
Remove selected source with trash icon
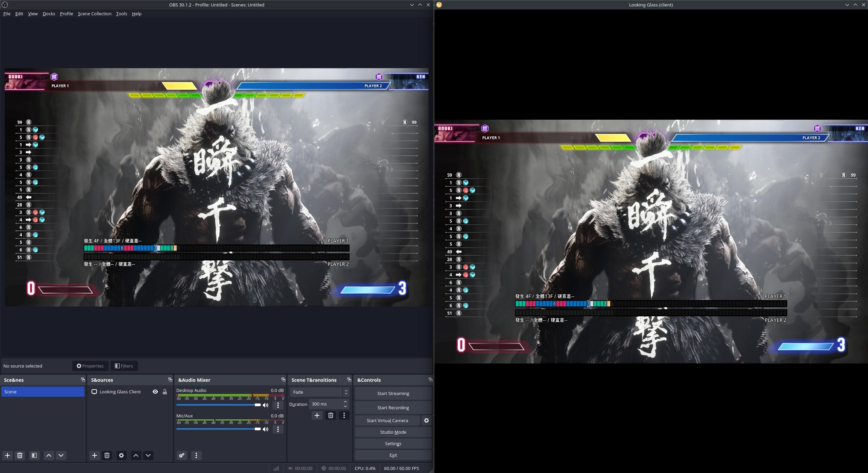point(107,455)
